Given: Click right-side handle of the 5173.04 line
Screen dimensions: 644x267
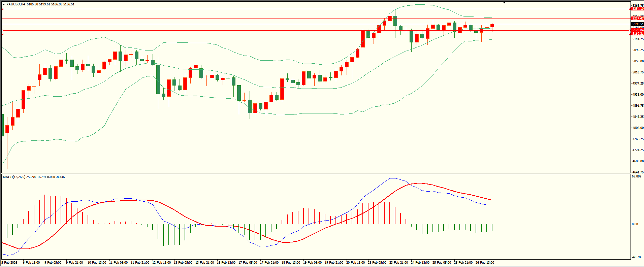Looking at the screenshot, I should point(630,31).
